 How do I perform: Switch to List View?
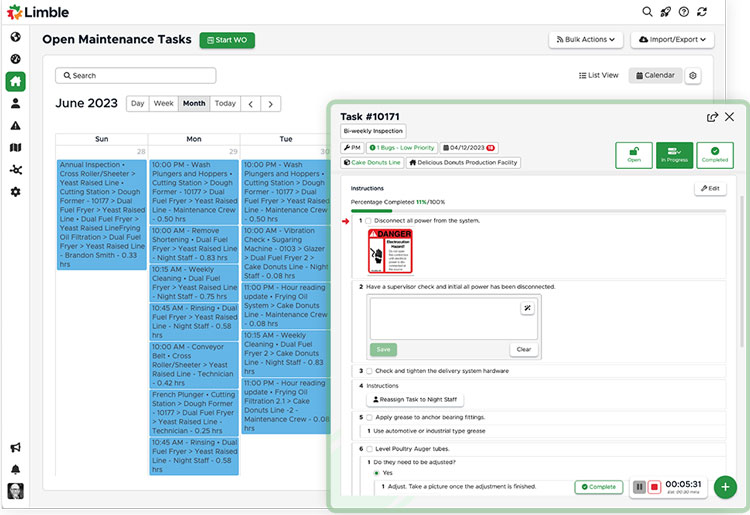click(599, 75)
